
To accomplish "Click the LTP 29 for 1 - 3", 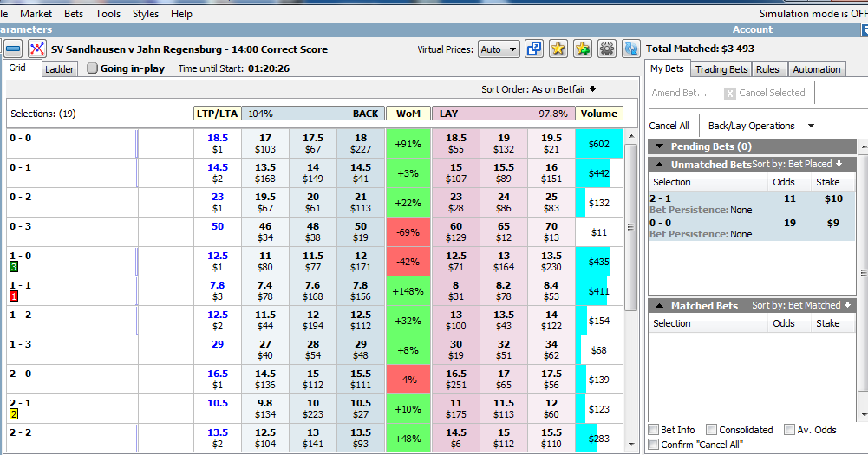I will coord(218,344).
